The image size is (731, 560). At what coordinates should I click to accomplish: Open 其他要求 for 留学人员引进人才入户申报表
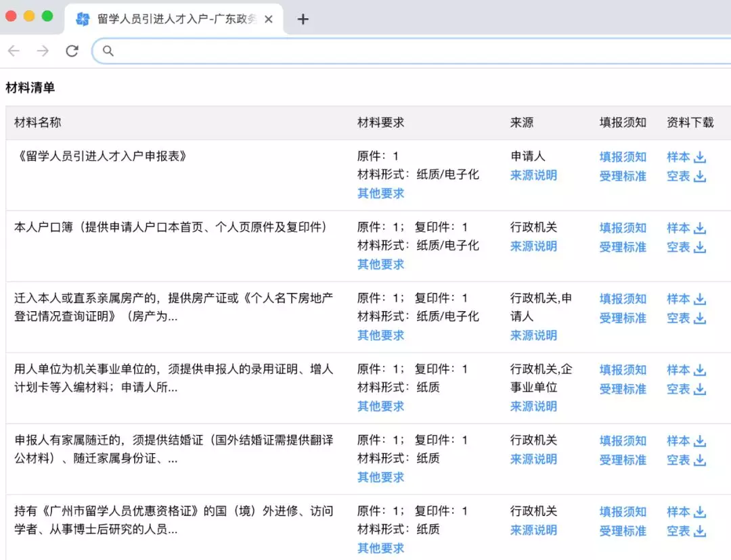click(x=380, y=193)
